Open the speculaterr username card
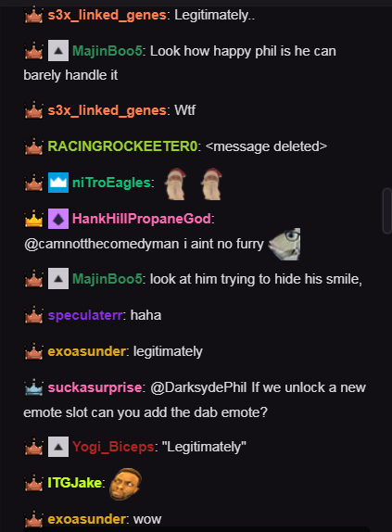 84,315
